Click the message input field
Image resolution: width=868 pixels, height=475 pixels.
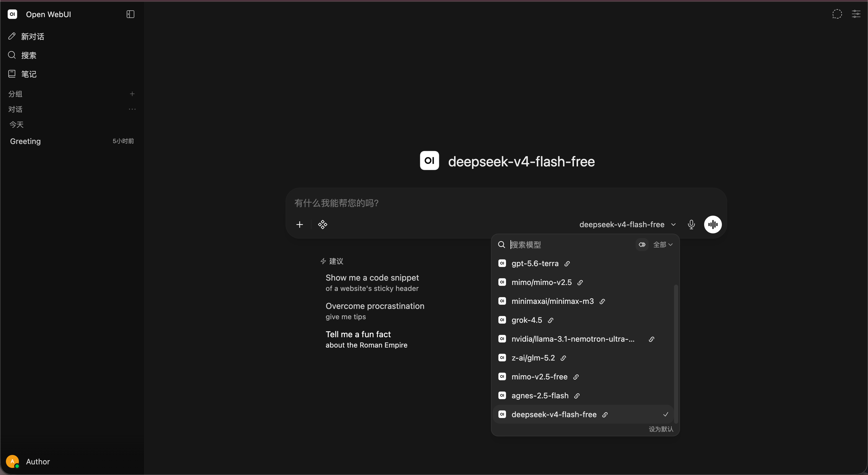(x=506, y=203)
